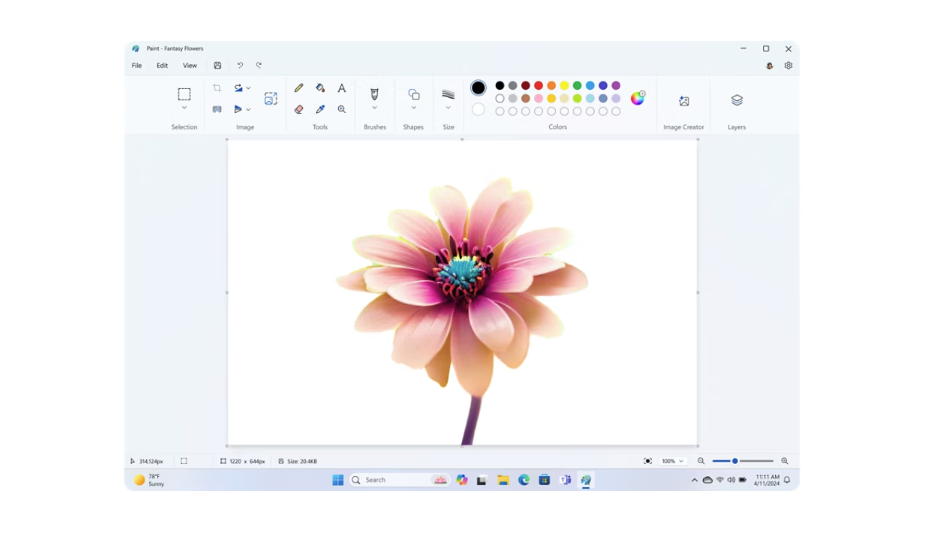The image size is (932, 542).
Task: Click the Save icon in title bar
Action: (x=217, y=66)
